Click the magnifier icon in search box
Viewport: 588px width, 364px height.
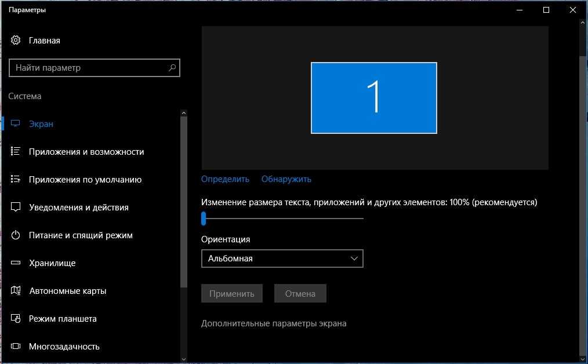172,67
